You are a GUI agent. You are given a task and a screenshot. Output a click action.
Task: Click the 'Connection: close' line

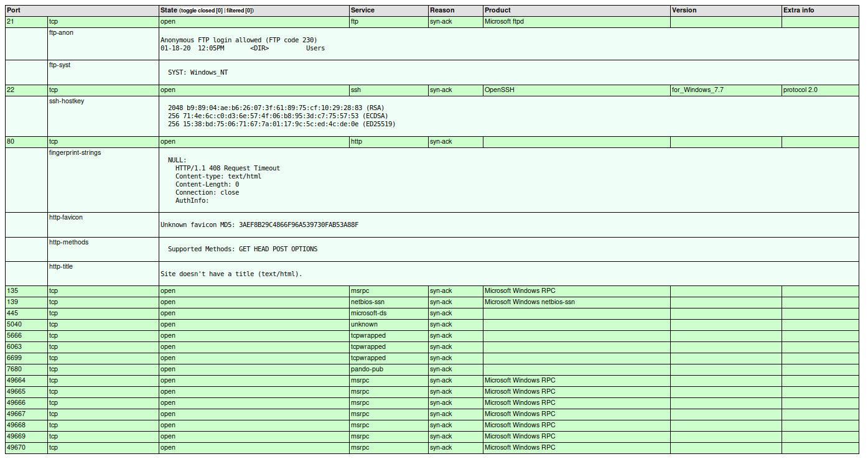pyautogui.click(x=207, y=193)
